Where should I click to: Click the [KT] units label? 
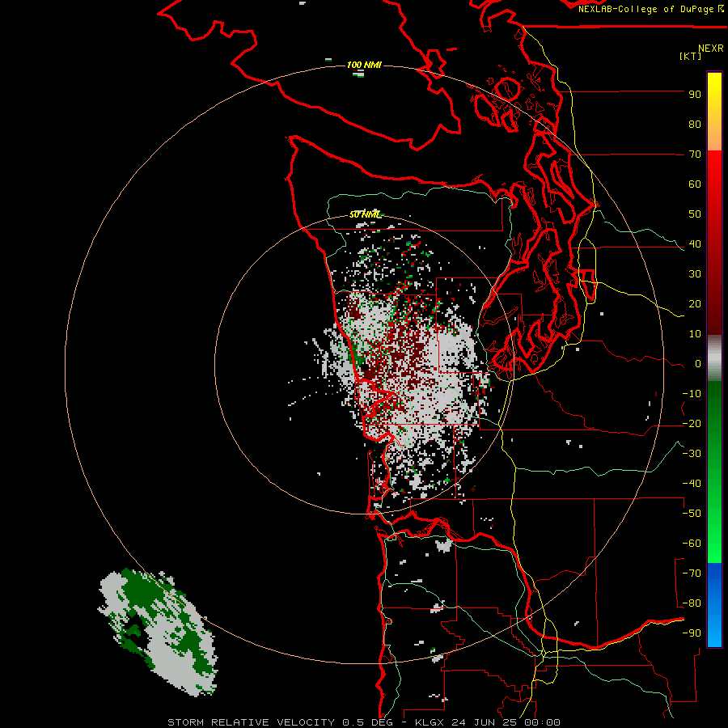[x=691, y=56]
